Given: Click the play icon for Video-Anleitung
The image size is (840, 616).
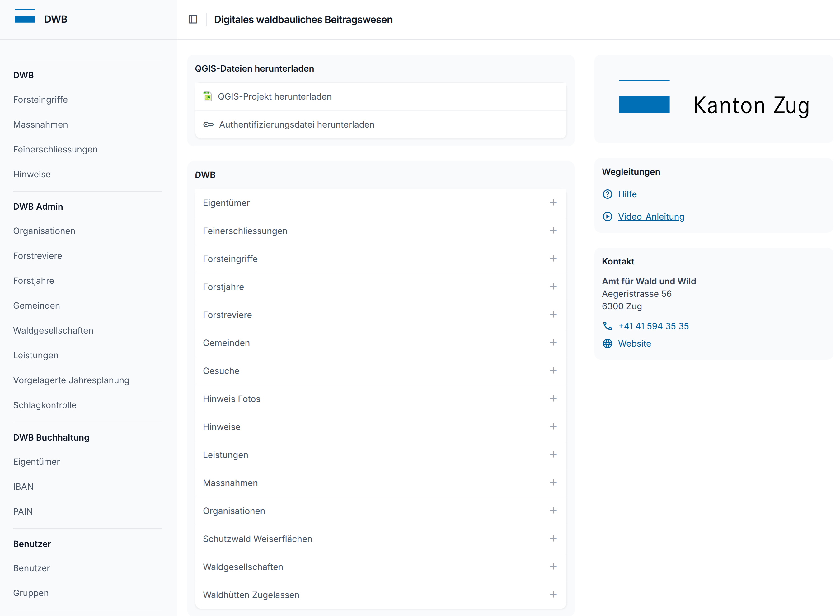Looking at the screenshot, I should point(607,217).
